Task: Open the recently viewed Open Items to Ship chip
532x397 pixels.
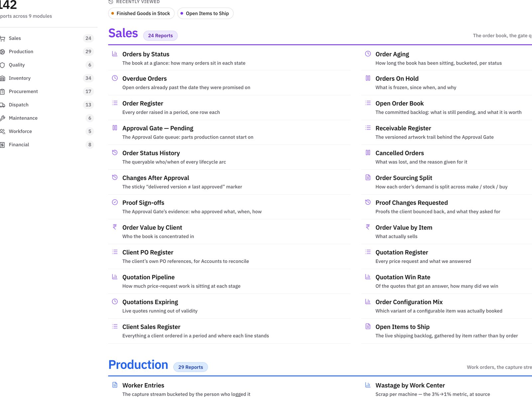Action: [205, 13]
